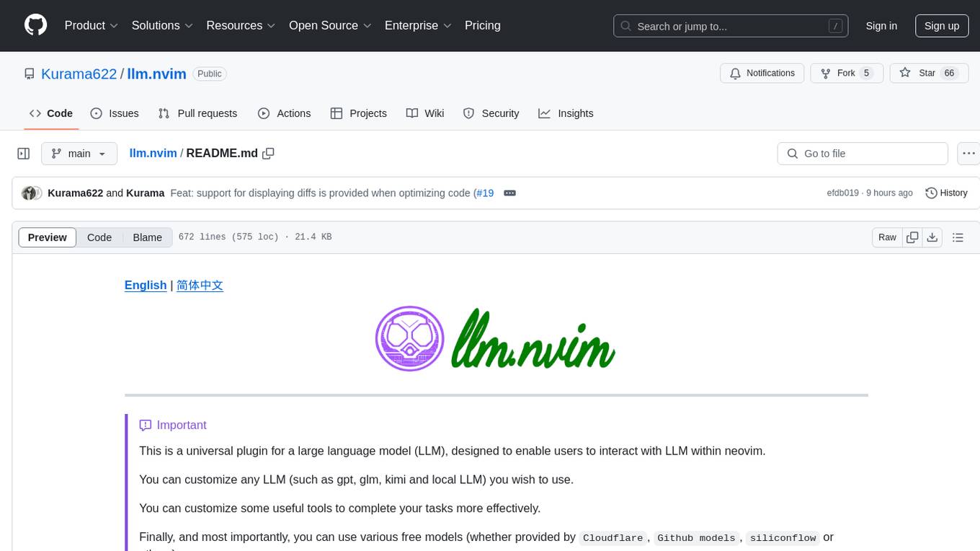Image resolution: width=980 pixels, height=551 pixels.
Task: Open the llm.nvim repository link in header
Action: click(x=157, y=74)
